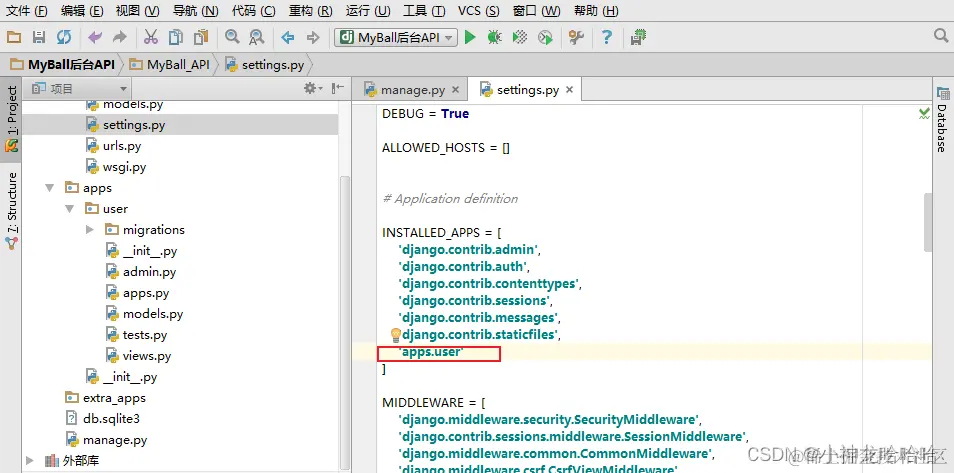The image size is (954, 473).
Task: Open the 重构 (R) menu
Action: 310,11
